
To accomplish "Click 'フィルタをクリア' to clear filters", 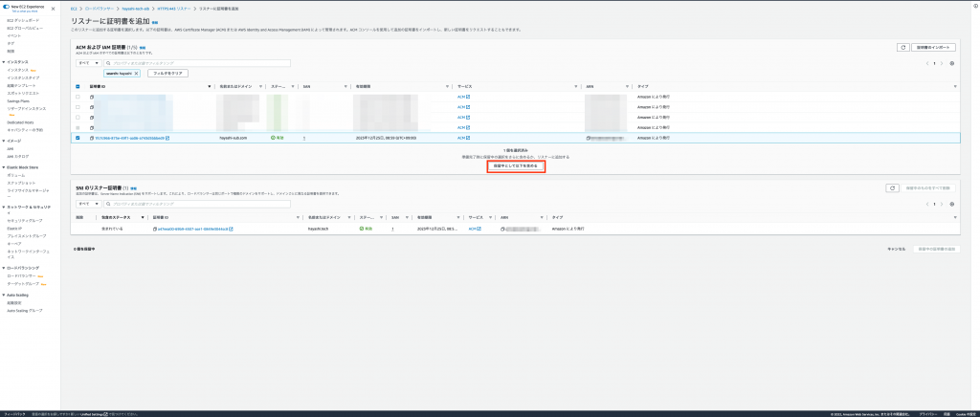I will pyautogui.click(x=166, y=73).
